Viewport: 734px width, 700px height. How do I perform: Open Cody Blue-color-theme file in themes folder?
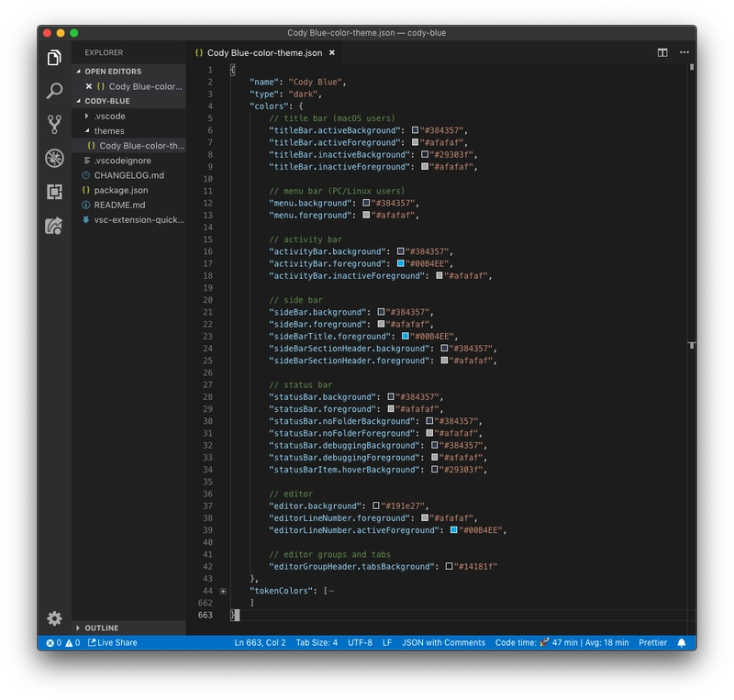(128, 146)
